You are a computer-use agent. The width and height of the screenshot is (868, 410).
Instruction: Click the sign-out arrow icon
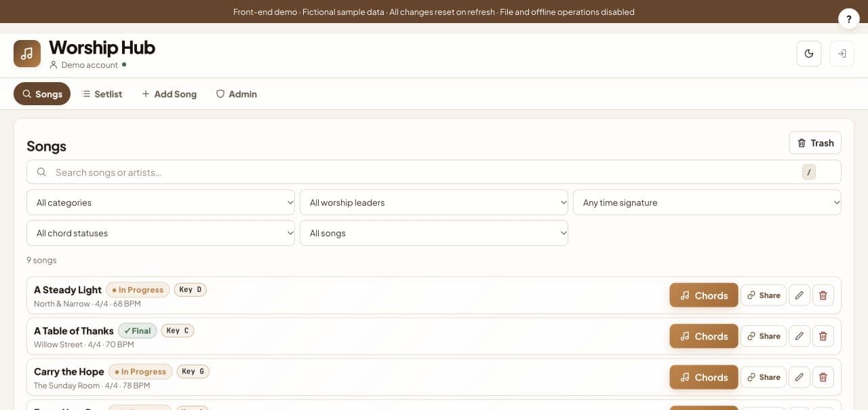pos(842,54)
